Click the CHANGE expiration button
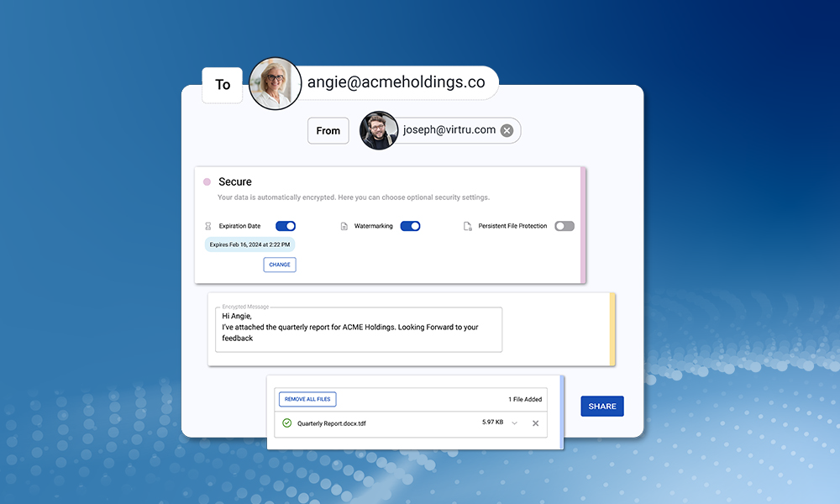Viewport: 840px width, 504px height. [280, 265]
